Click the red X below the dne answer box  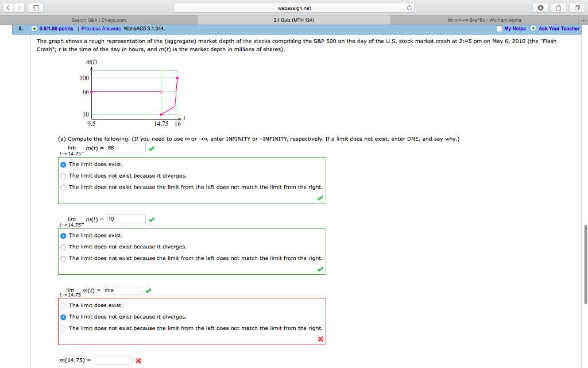pos(320,339)
